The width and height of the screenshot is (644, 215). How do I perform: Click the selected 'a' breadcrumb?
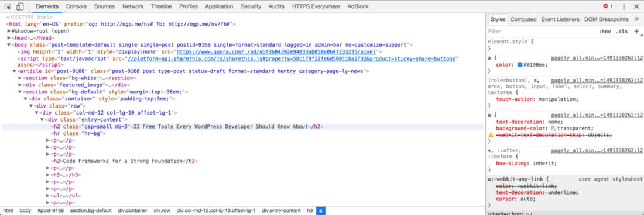[321, 210]
